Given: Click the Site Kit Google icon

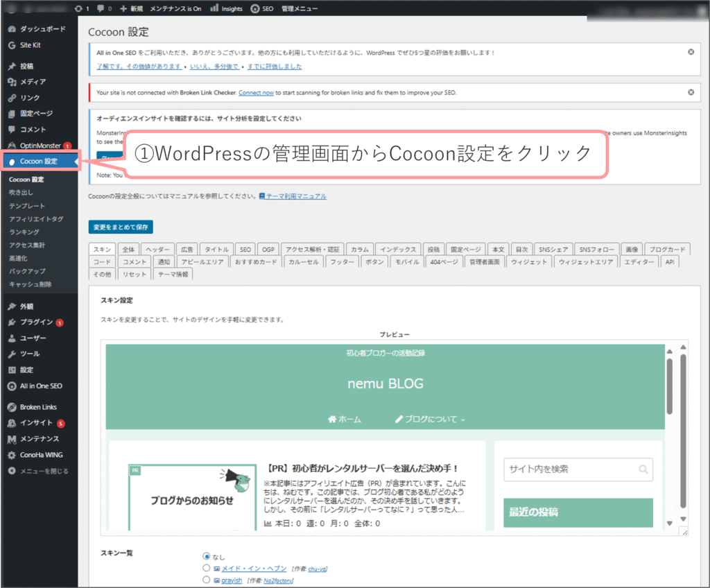Looking at the screenshot, I should (x=12, y=45).
